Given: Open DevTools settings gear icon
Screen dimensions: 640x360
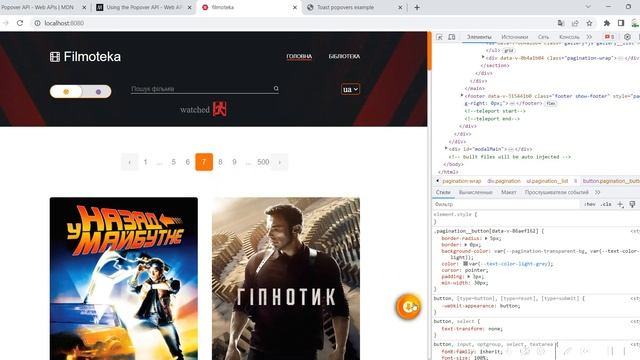Looking at the screenshot, I should pyautogui.click(x=627, y=37).
